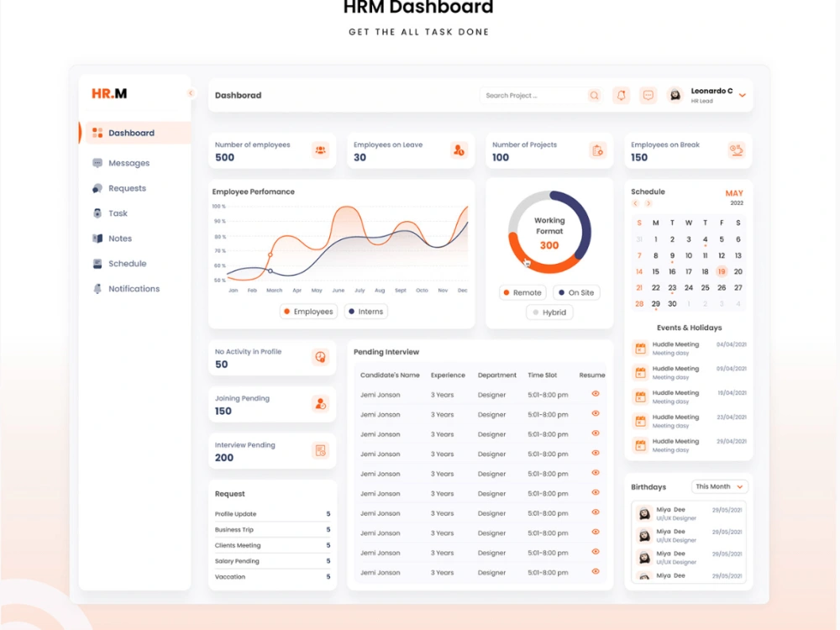View resume in fourth Pending Interview row
This screenshot has height=630, width=840.
[596, 454]
